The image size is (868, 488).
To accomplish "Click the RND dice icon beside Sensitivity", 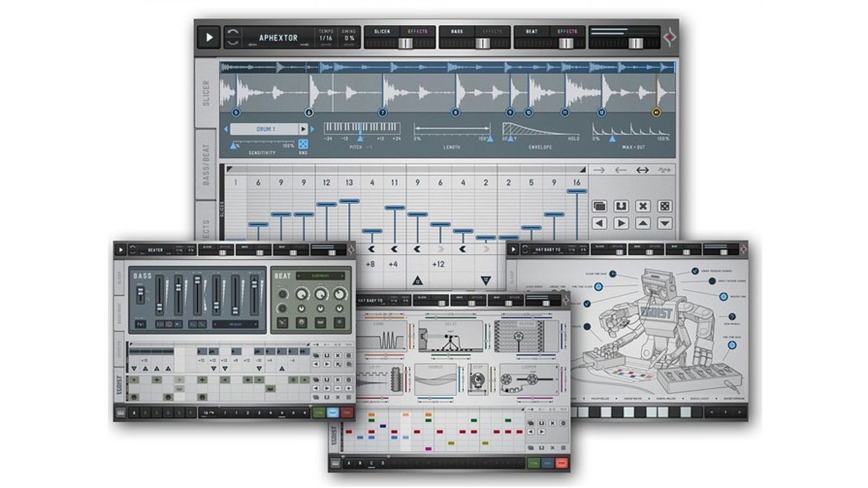I will [303, 144].
